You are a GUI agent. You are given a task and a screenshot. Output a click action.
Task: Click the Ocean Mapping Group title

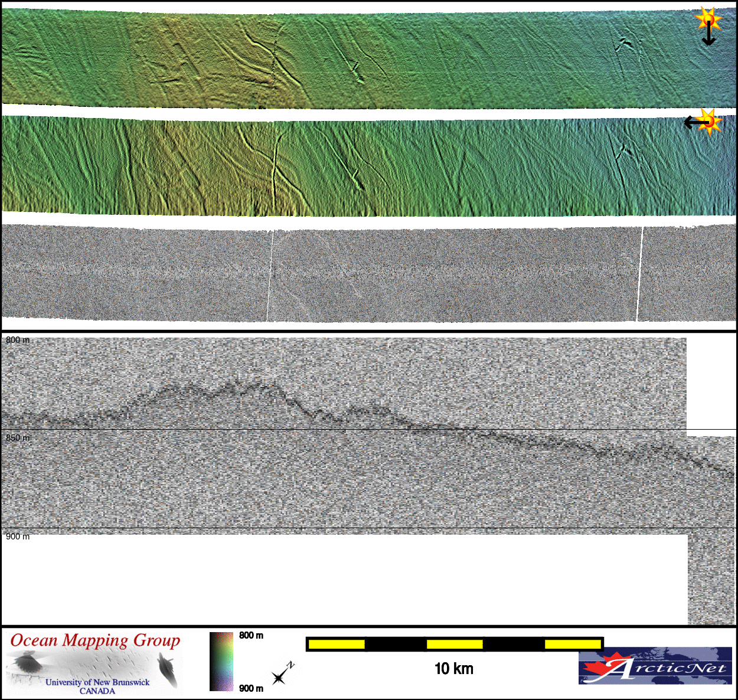pos(95,640)
